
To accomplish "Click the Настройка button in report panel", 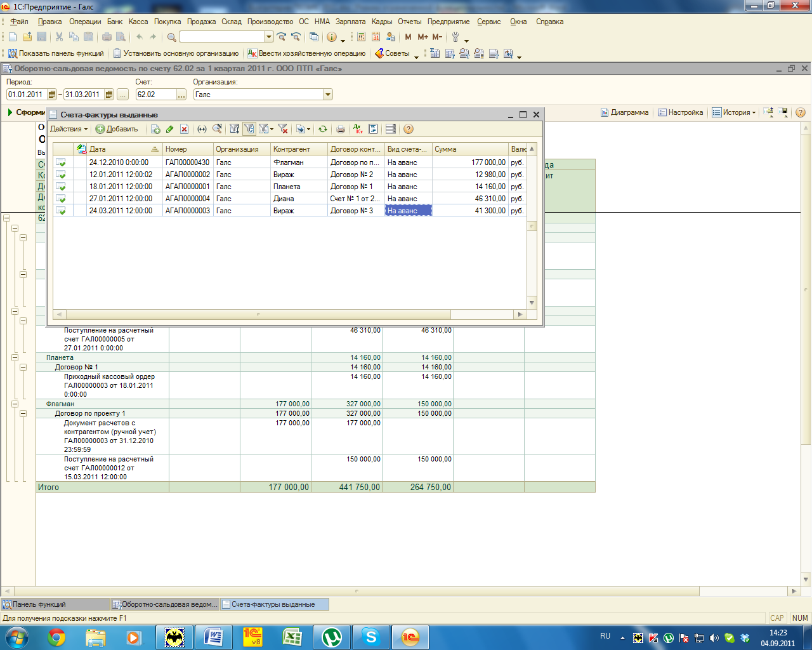I will tap(681, 112).
